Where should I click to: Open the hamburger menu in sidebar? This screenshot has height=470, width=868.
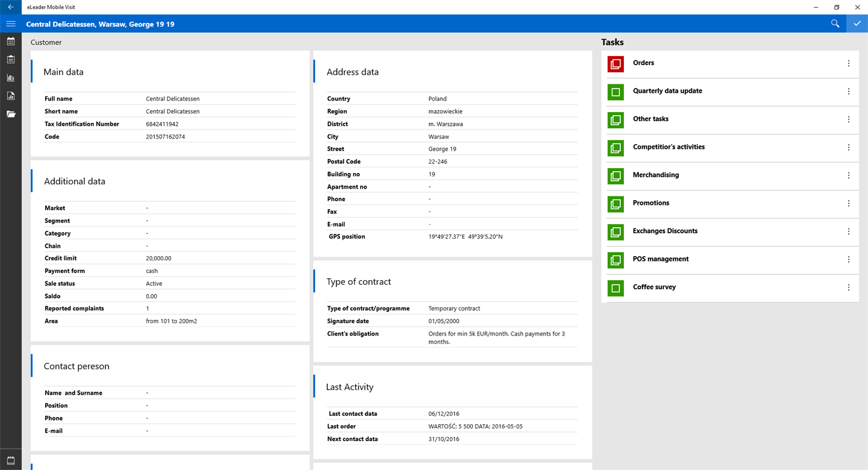click(x=11, y=23)
